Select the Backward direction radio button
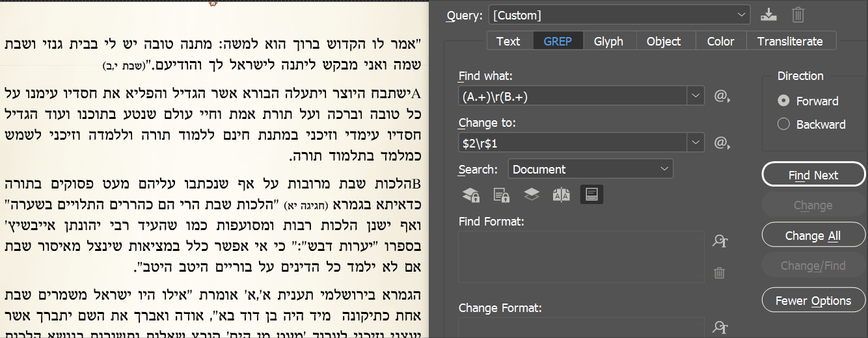Image resolution: width=868 pixels, height=338 pixels. click(784, 124)
